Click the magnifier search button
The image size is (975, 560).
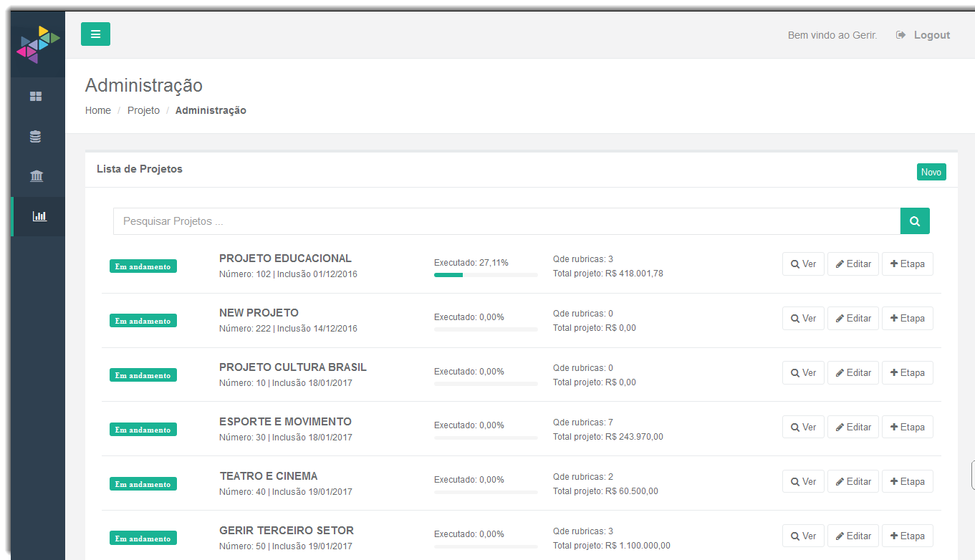point(915,221)
